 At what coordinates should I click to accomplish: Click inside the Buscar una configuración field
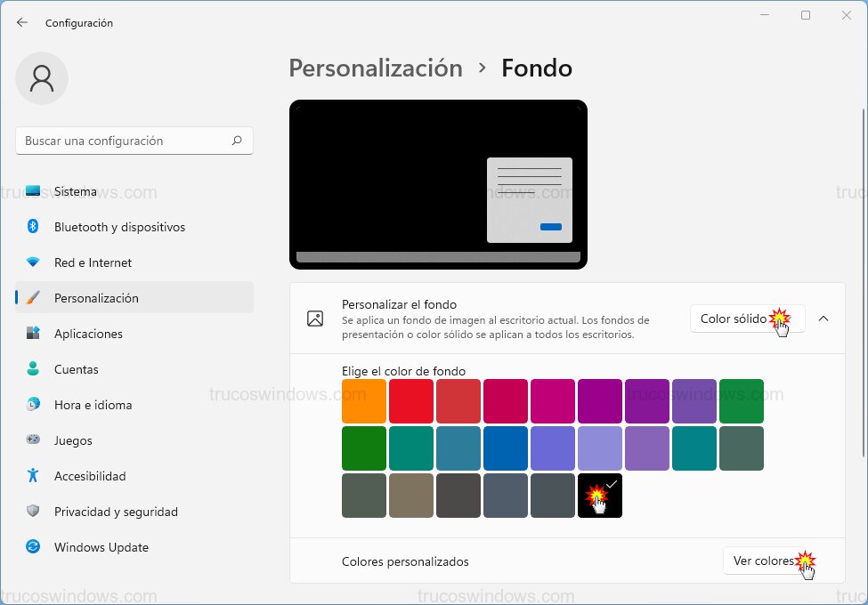125,141
